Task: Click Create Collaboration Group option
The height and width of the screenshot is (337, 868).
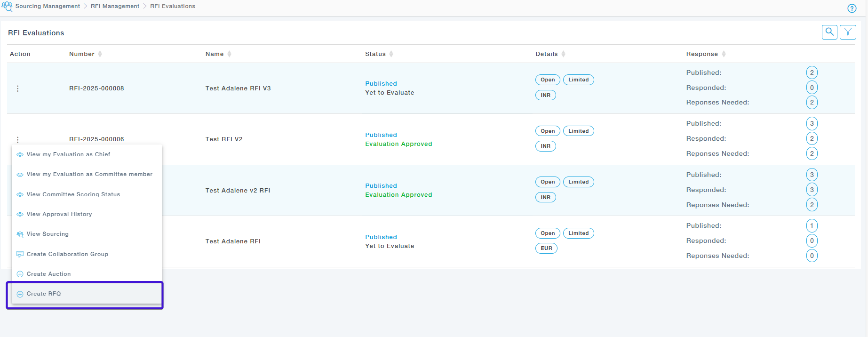Action: 67,254
